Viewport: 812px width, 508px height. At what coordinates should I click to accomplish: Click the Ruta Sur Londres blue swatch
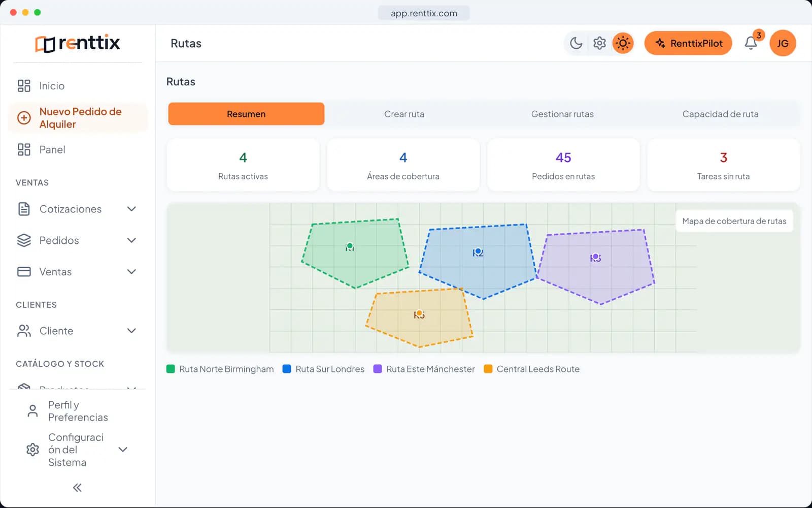pos(287,369)
